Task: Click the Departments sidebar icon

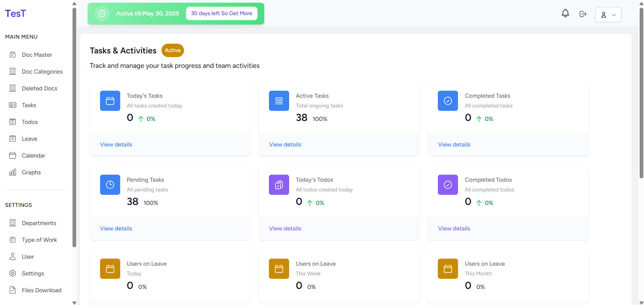Action: [x=13, y=223]
